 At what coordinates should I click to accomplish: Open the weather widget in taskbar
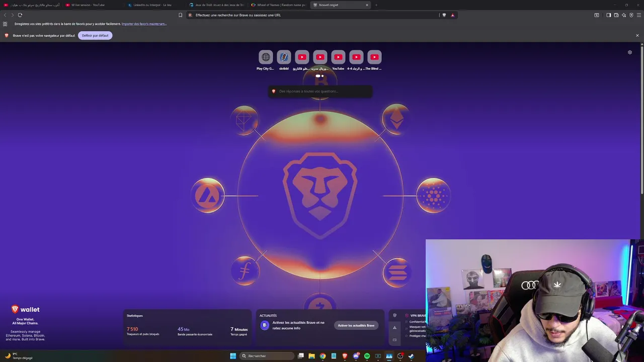pyautogui.click(x=19, y=356)
